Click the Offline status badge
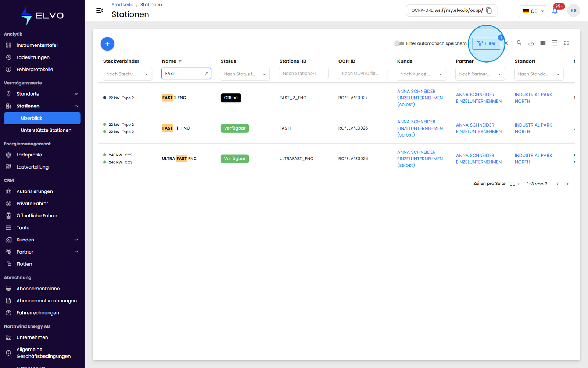 tap(231, 98)
